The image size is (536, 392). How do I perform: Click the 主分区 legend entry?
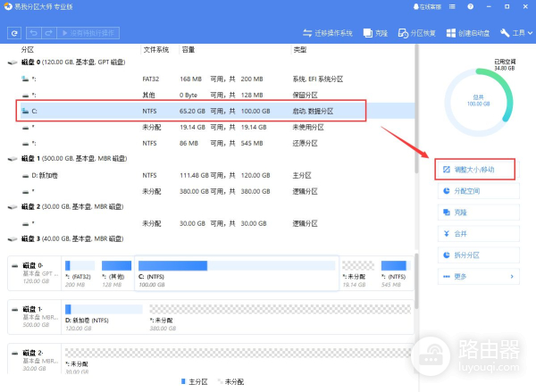pyautogui.click(x=194, y=382)
